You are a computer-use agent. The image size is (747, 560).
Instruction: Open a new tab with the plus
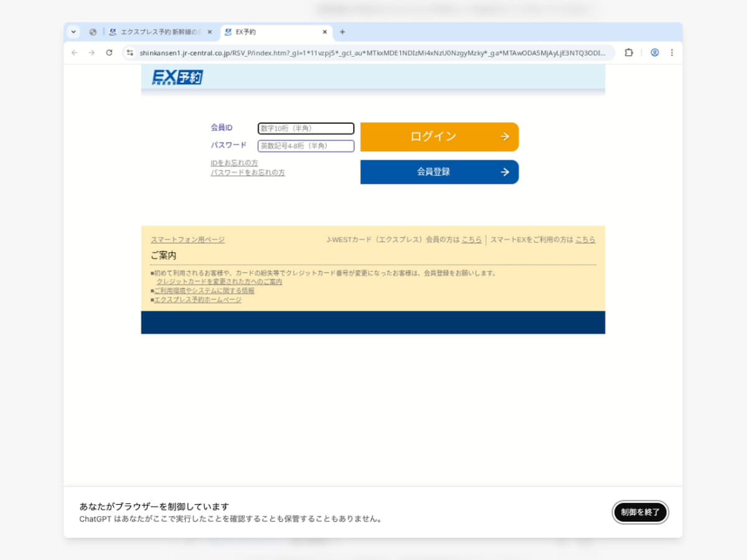(x=343, y=32)
